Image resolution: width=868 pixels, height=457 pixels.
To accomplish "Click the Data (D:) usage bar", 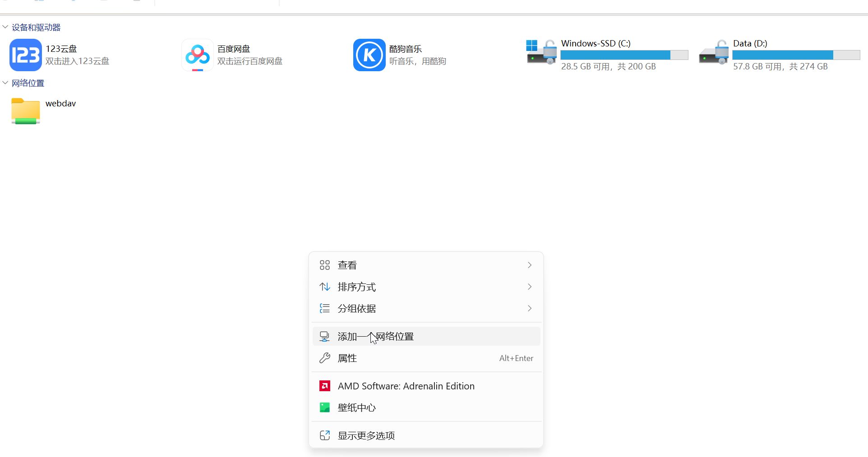I will tap(796, 55).
